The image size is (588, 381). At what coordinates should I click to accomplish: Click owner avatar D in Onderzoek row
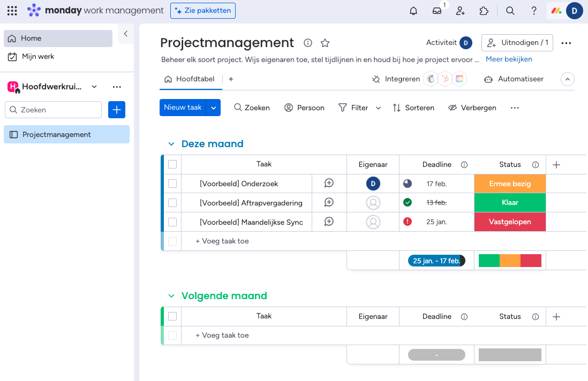pos(373,184)
